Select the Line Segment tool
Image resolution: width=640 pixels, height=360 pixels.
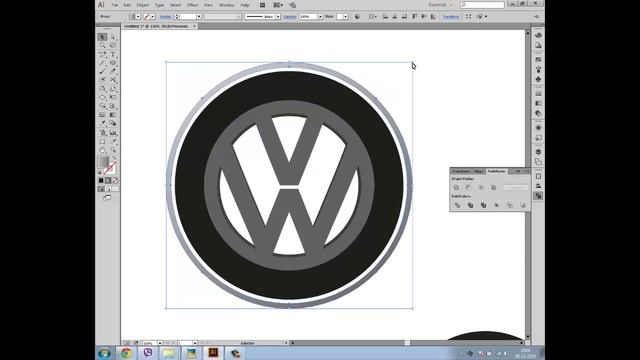(x=102, y=62)
